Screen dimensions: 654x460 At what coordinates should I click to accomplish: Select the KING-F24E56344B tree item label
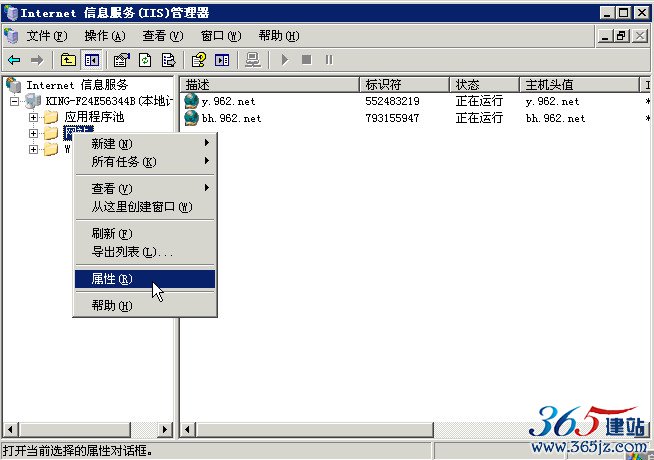(x=108, y=101)
